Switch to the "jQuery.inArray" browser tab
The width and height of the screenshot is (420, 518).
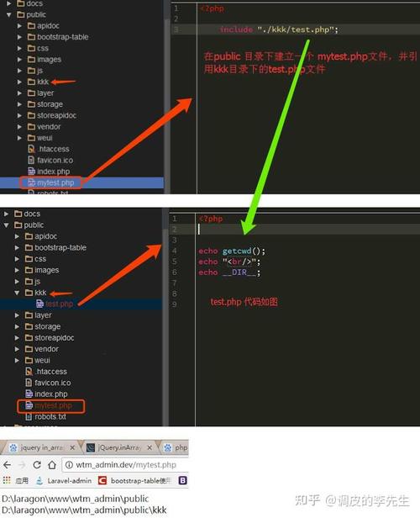coord(119,447)
